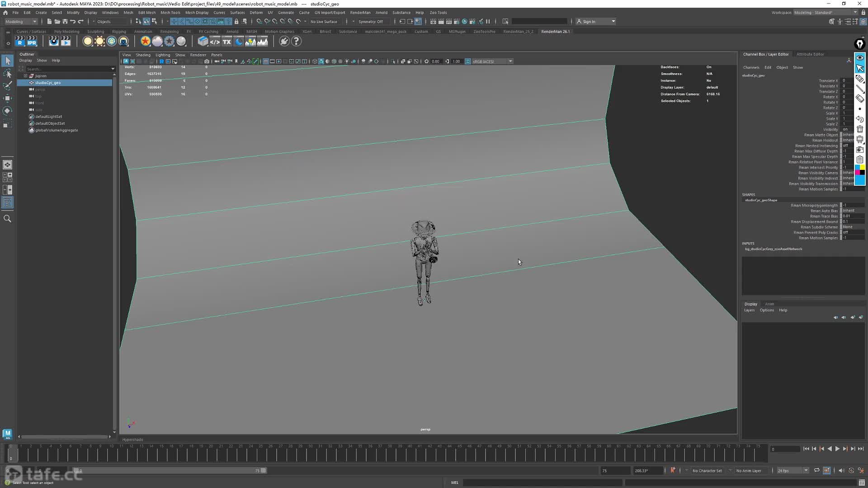Screen dimensions: 868x488
Task: Open the Workspace Modeling - Standard dropdown
Action: [x=826, y=13]
